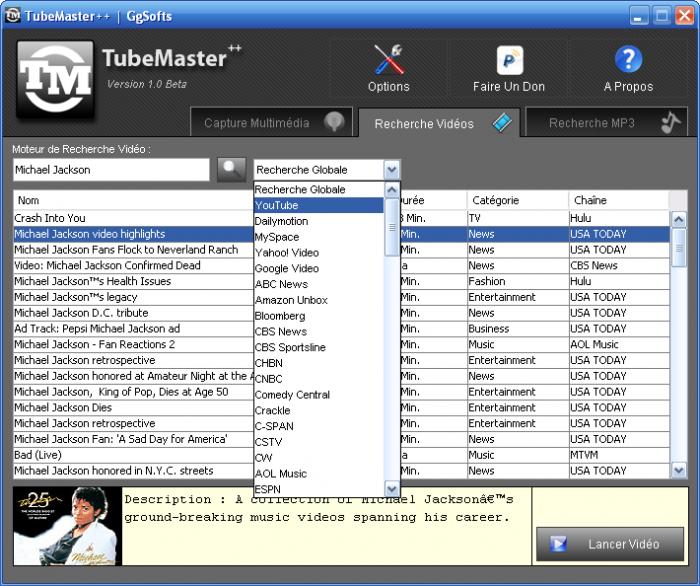Select Recherche Globale list entry
The height and width of the screenshot is (586, 700).
[319, 190]
